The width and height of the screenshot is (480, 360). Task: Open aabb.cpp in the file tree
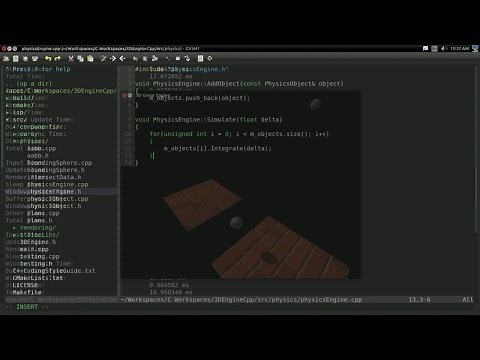(41, 148)
